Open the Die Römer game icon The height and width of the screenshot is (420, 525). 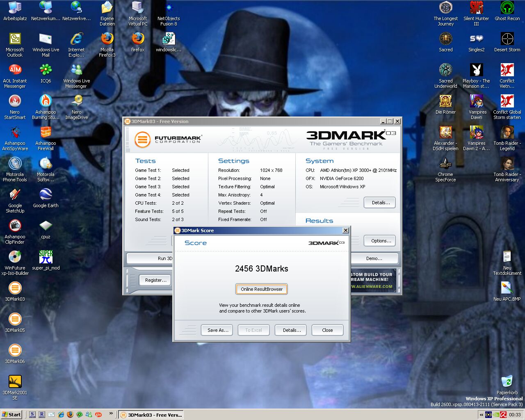point(446,105)
